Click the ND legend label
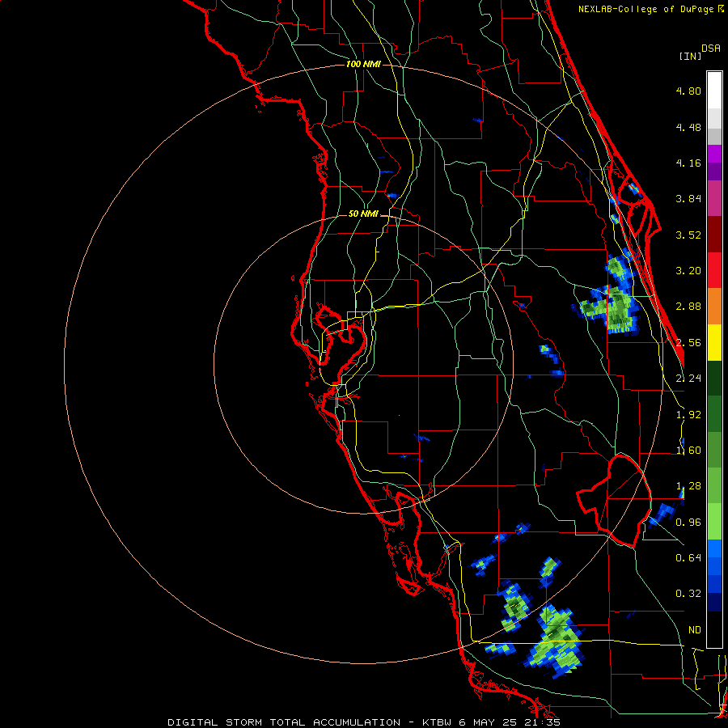This screenshot has width=728, height=728. (695, 630)
